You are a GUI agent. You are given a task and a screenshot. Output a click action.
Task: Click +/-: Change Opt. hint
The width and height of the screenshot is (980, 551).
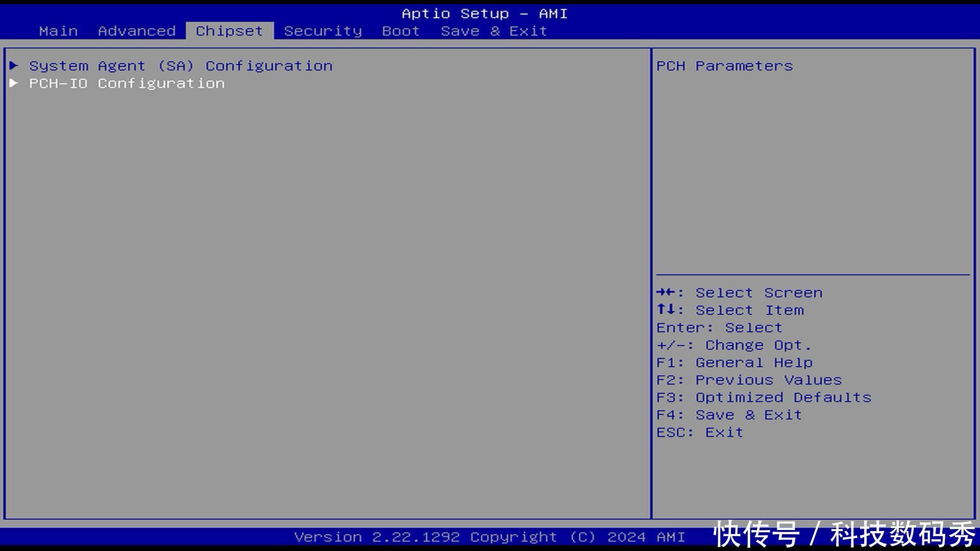coord(733,345)
